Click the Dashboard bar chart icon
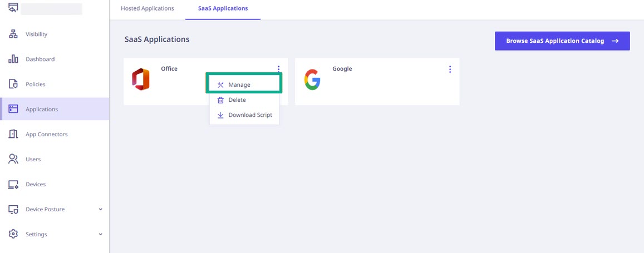The width and height of the screenshot is (644, 253). coord(13,59)
